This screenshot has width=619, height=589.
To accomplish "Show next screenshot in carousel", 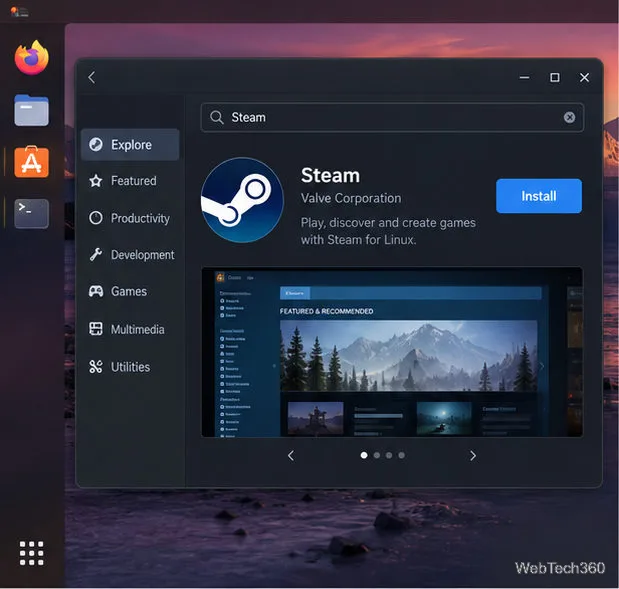I will (473, 456).
